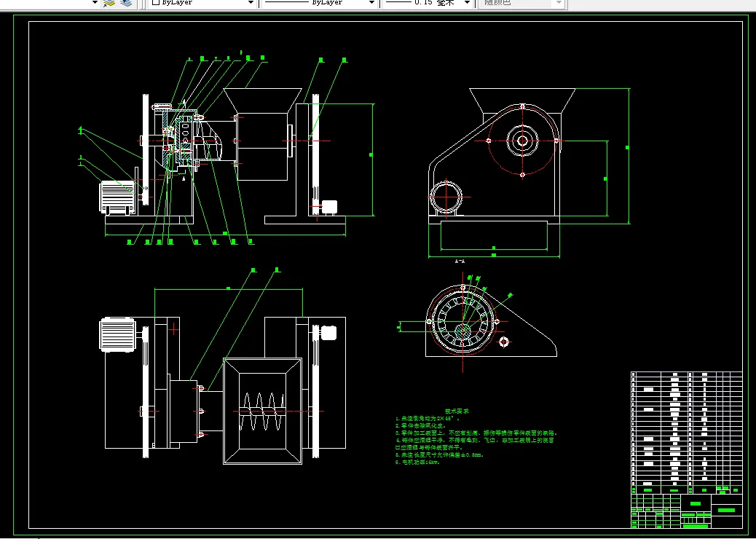Open the ByLayer color control dropdown
Screen dimensions: 756x539
251,3
